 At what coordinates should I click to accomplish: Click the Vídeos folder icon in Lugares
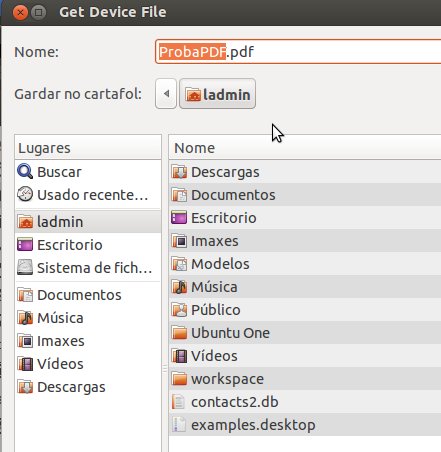pos(25,364)
